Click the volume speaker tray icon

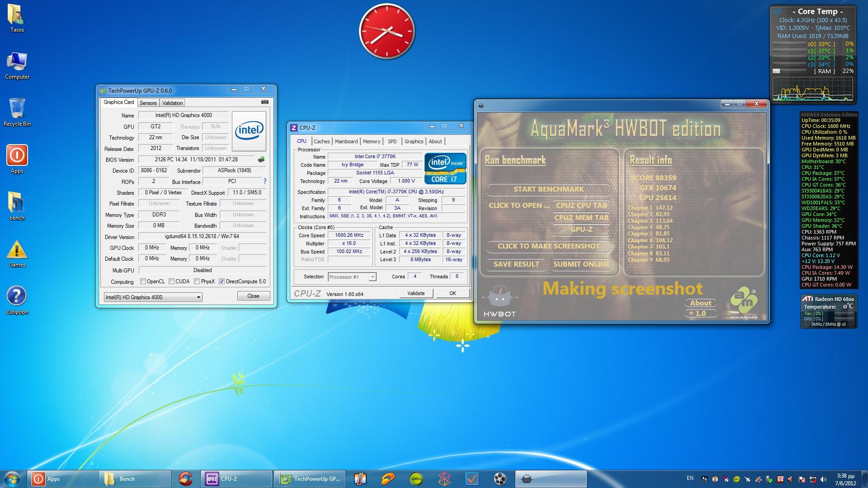tap(824, 479)
